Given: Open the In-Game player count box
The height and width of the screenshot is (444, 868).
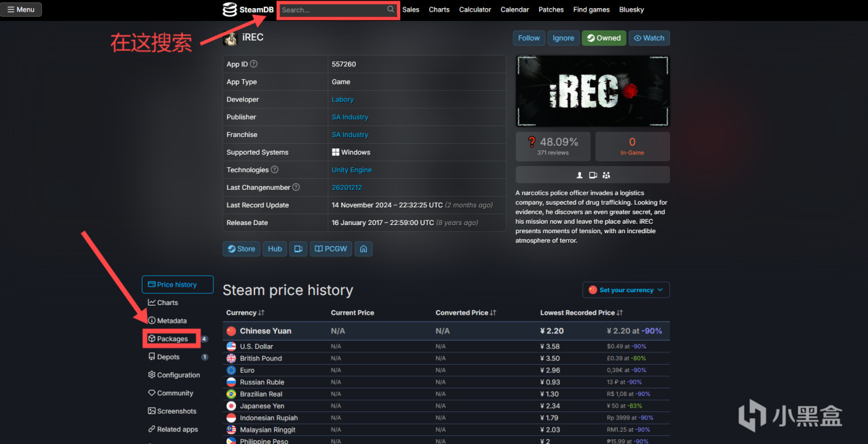Looking at the screenshot, I should [632, 146].
